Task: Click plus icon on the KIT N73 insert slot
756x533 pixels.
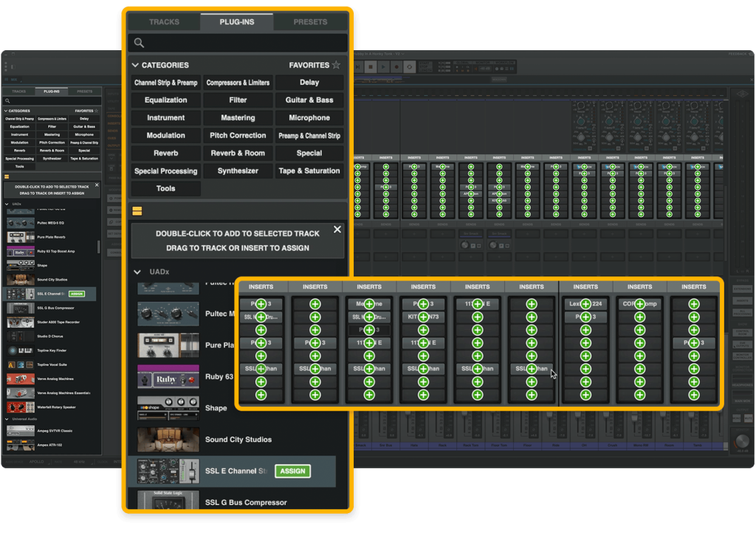Action: [423, 317]
